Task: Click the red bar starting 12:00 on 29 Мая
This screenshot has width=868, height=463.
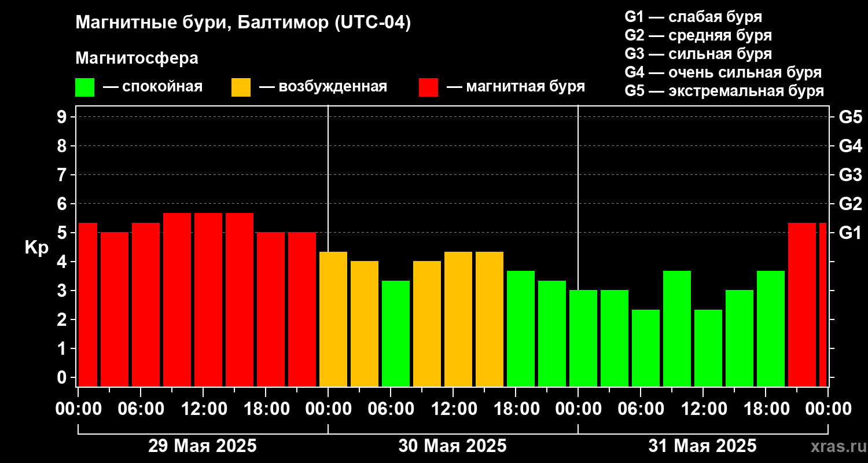Action: (208, 300)
